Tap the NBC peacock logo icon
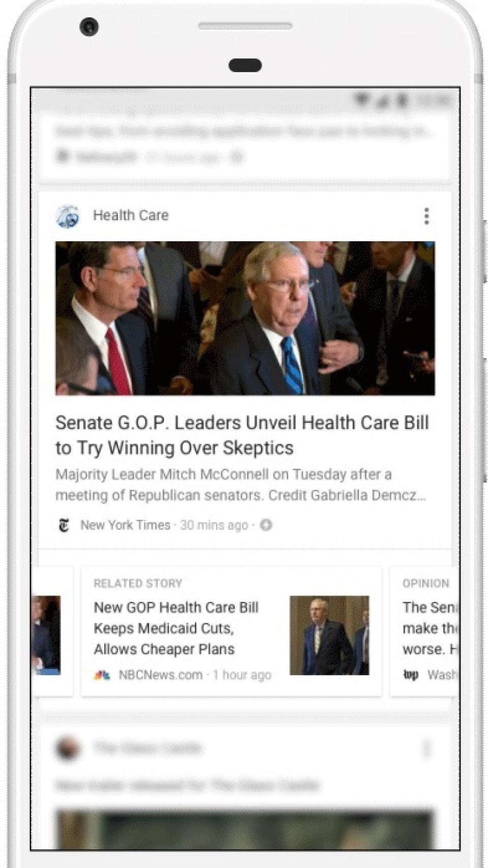Image resolution: width=488 pixels, height=868 pixels. pyautogui.click(x=102, y=675)
